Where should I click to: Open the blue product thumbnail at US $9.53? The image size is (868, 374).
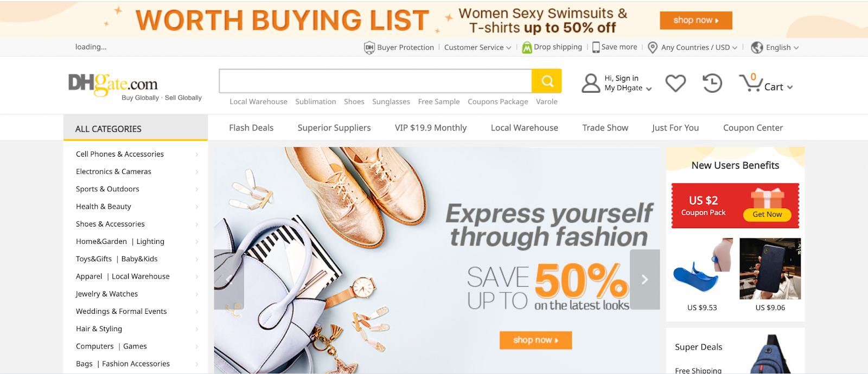tap(703, 268)
